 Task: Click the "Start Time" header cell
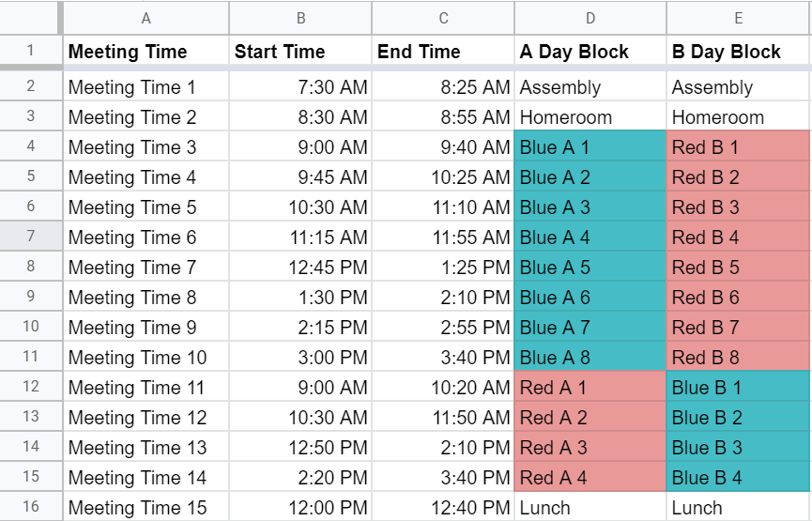click(300, 52)
